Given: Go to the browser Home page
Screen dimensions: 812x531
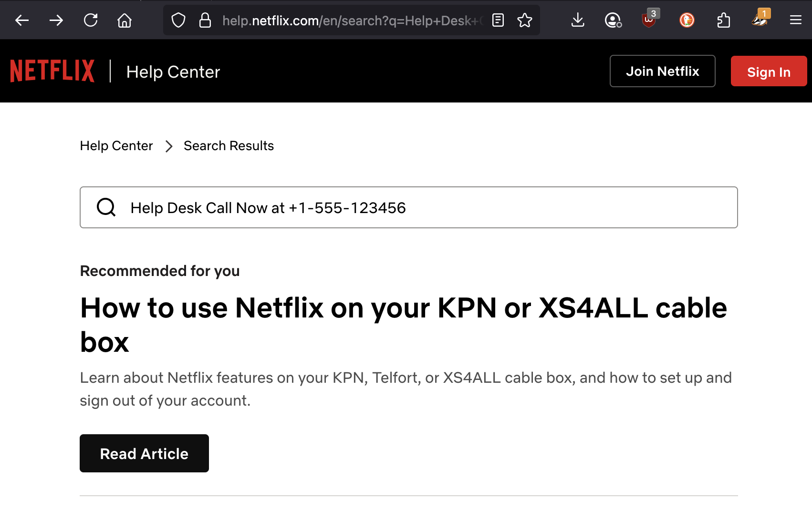Looking at the screenshot, I should 125,20.
